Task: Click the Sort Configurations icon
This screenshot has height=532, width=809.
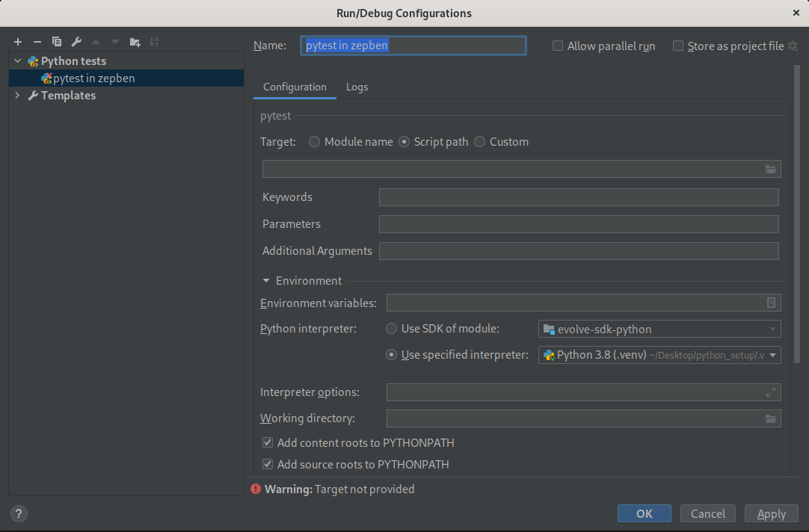Action: pyautogui.click(x=154, y=42)
